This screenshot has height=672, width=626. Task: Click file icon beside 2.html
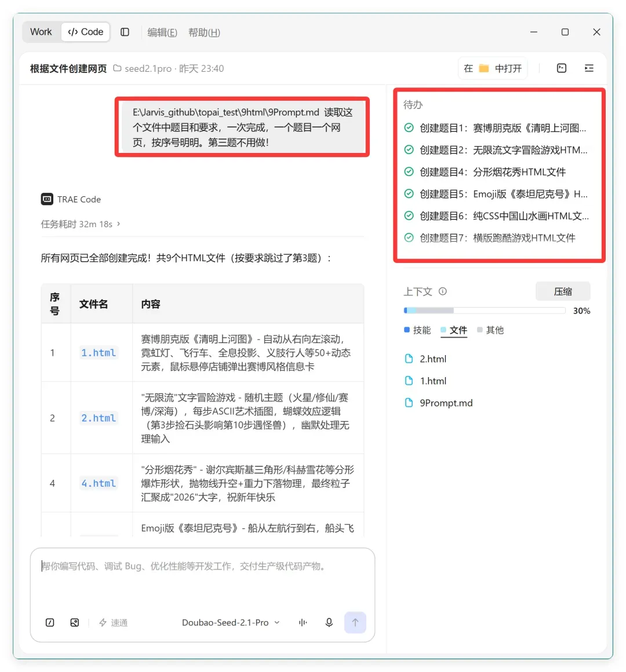tap(409, 359)
